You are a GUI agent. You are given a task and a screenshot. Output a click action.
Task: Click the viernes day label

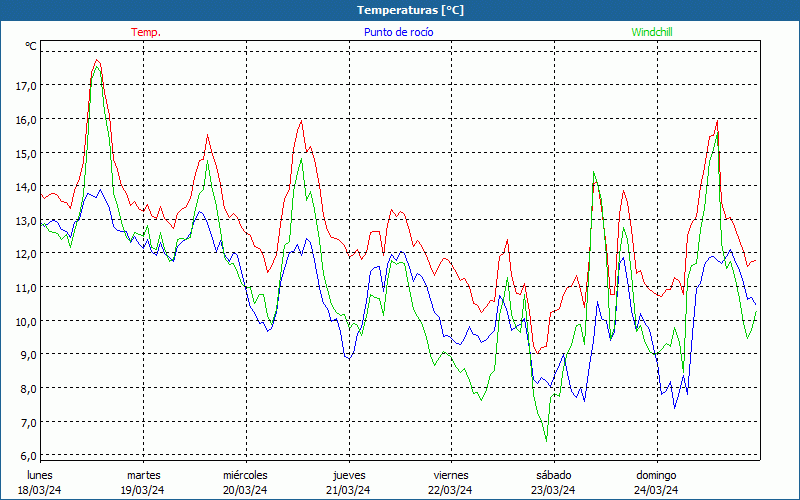tap(451, 475)
